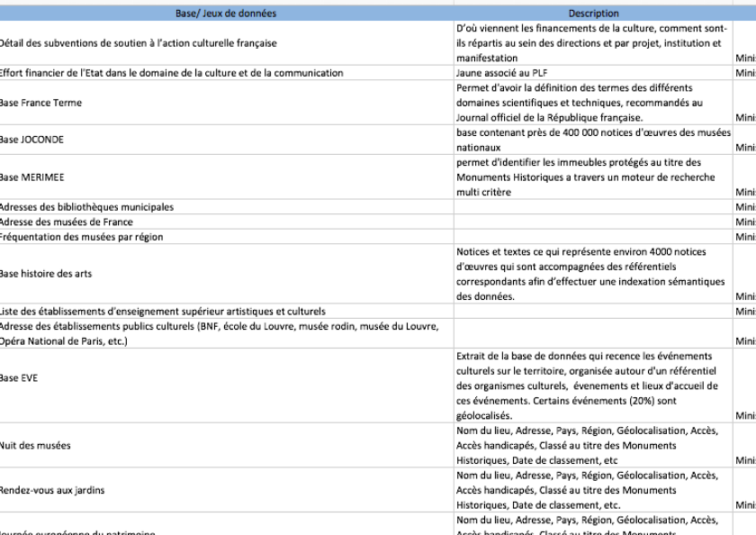The width and height of the screenshot is (756, 535).
Task: Select the "Rendez-vous aux jardins" cell
Action: tap(52, 490)
